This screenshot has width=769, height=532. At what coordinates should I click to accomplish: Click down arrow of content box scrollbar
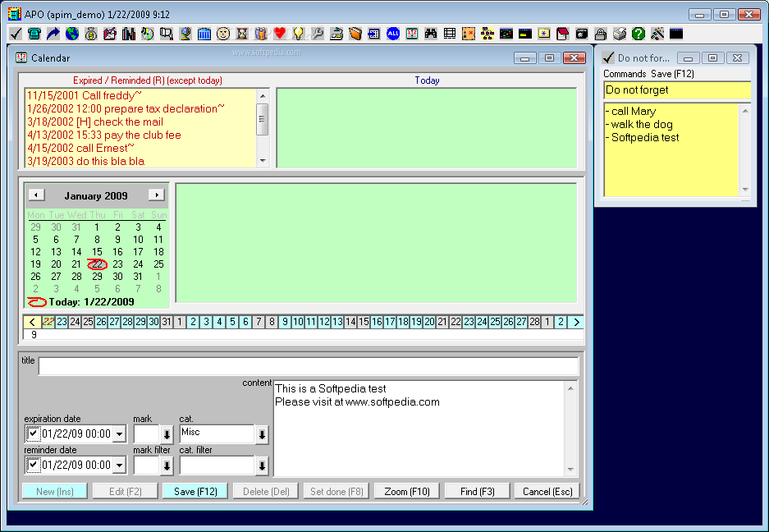(x=570, y=469)
